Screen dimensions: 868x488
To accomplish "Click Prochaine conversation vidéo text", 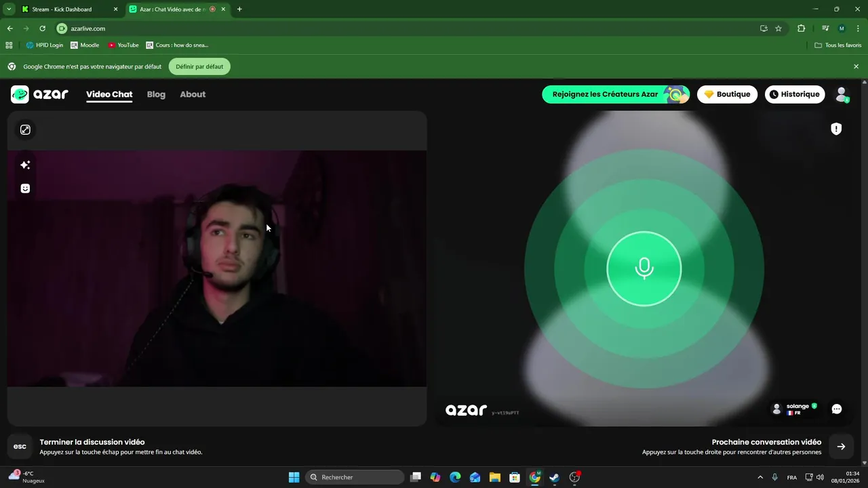I will pos(766,442).
